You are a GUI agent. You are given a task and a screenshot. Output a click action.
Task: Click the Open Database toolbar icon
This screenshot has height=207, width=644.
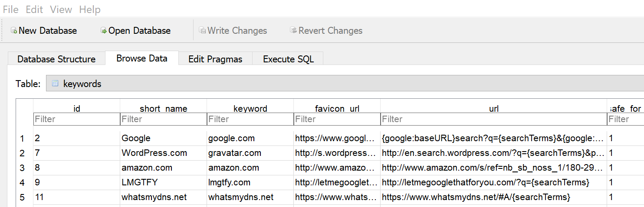[104, 31]
